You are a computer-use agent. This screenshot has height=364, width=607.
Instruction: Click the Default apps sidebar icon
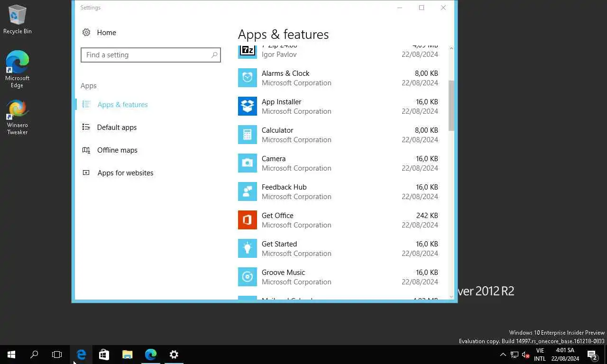coord(86,127)
